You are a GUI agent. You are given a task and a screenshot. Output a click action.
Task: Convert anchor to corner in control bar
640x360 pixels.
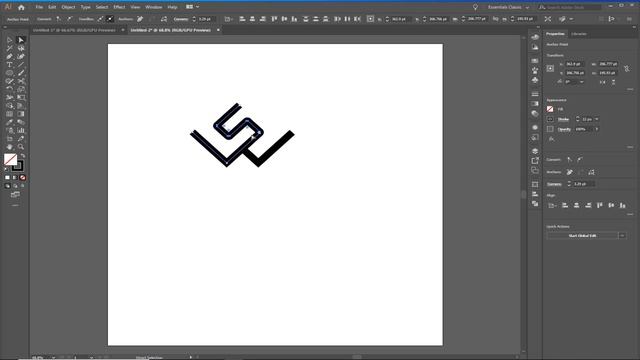coord(59,19)
